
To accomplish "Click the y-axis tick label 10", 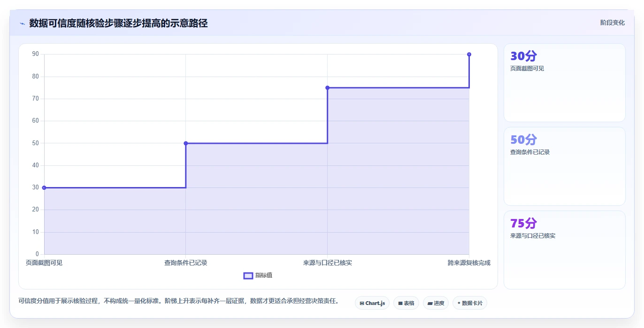I will point(36,232).
